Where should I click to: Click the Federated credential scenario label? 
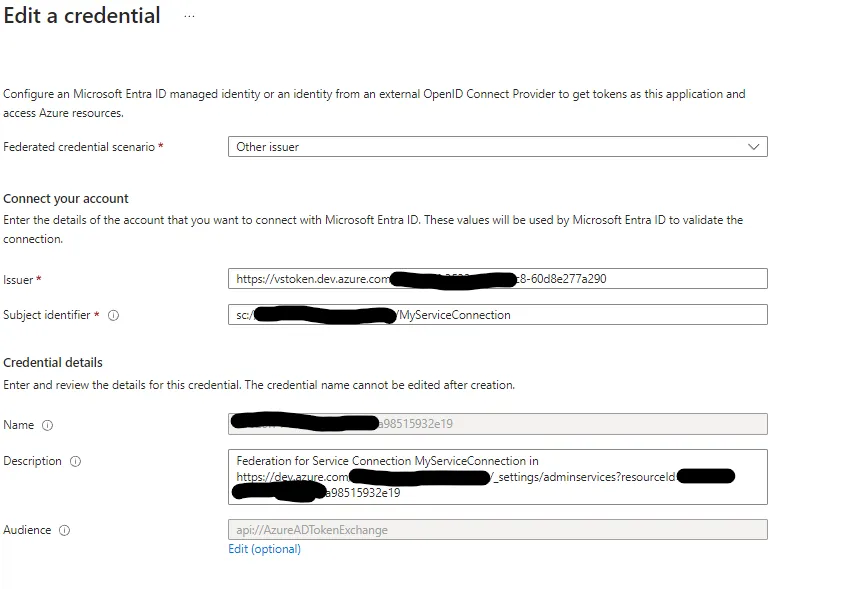click(79, 147)
